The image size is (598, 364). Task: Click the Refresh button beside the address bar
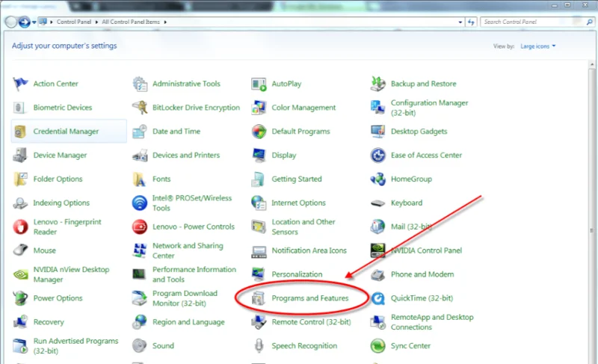[471, 22]
